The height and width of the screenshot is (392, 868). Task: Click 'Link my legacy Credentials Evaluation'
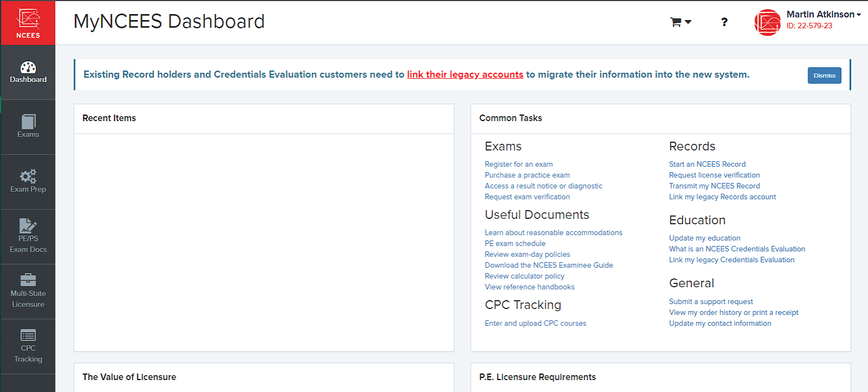pyautogui.click(x=732, y=260)
